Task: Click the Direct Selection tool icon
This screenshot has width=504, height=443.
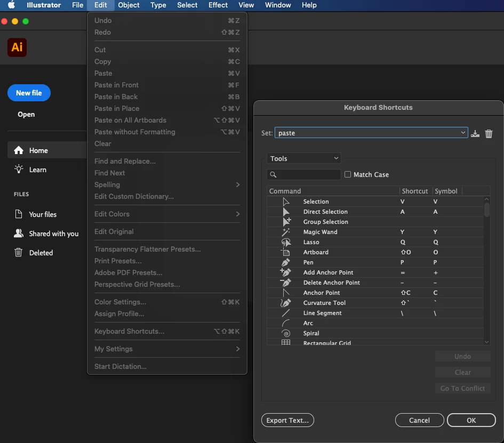Action: [x=286, y=212]
